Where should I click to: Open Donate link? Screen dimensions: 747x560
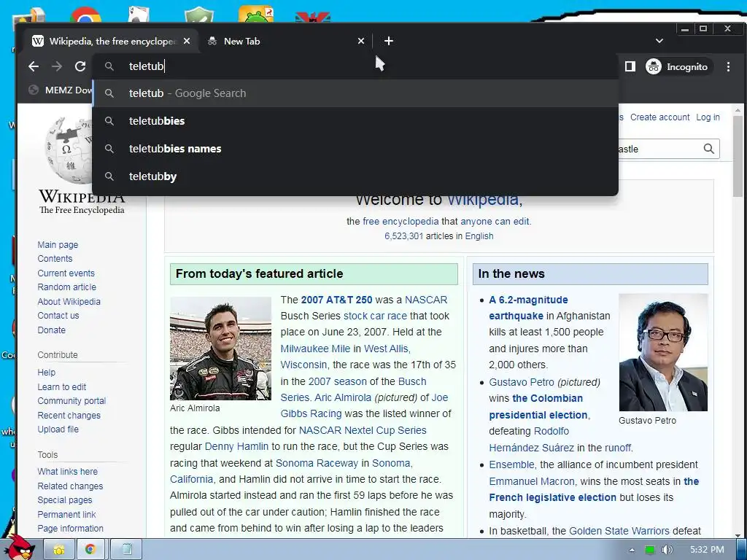(x=52, y=330)
